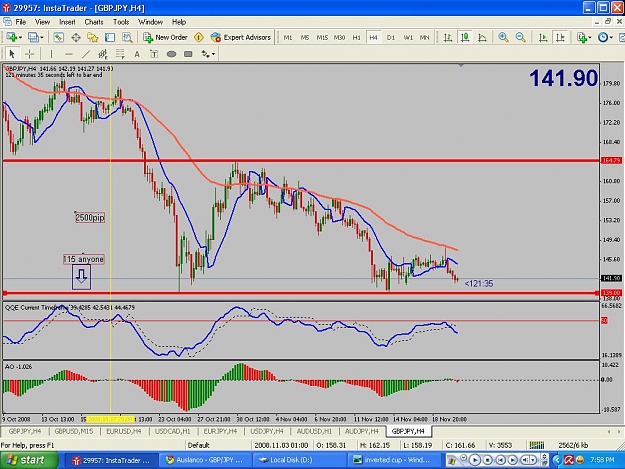
Task: Select the Text Label tool
Action: click(154, 54)
